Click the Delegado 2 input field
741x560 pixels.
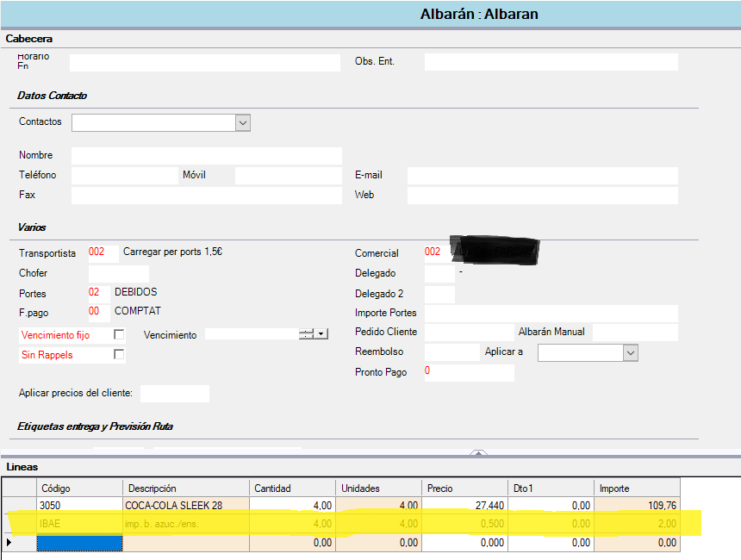tap(439, 294)
